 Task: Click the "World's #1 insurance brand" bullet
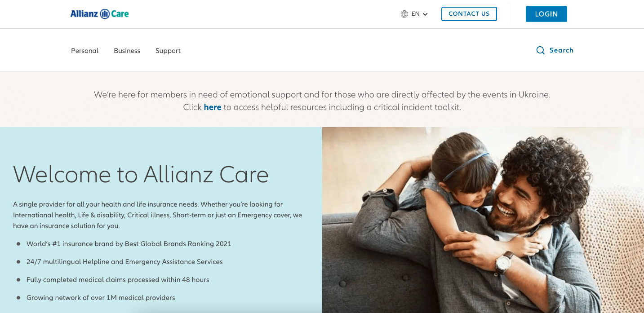[x=129, y=244]
